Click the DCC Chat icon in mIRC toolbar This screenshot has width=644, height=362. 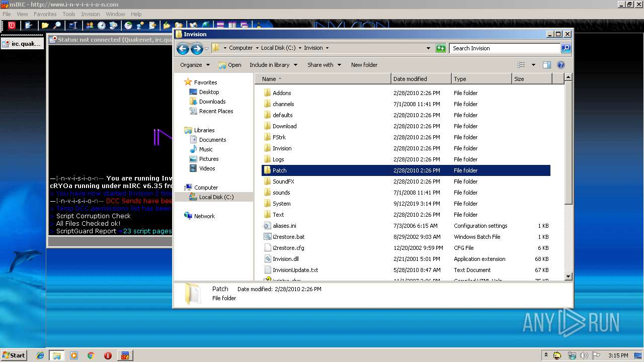click(x=140, y=25)
